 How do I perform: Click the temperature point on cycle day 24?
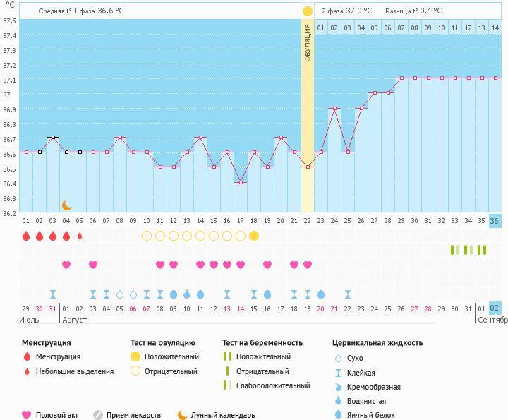click(x=334, y=108)
